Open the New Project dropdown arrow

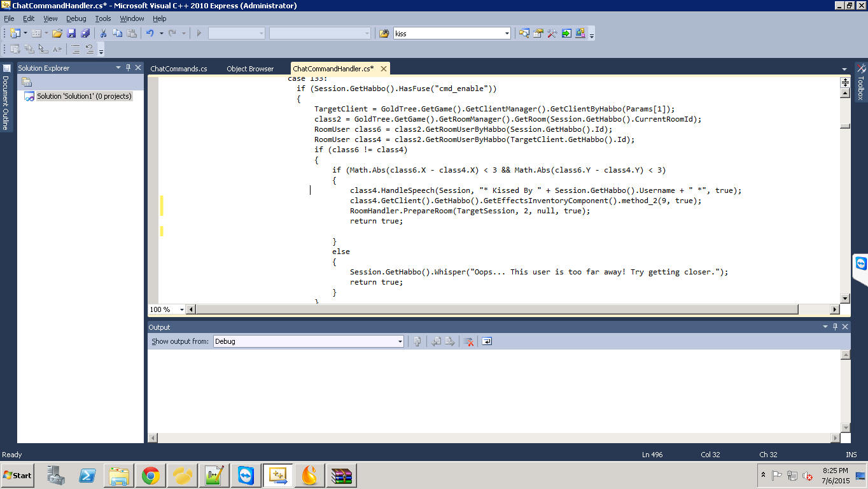point(25,33)
